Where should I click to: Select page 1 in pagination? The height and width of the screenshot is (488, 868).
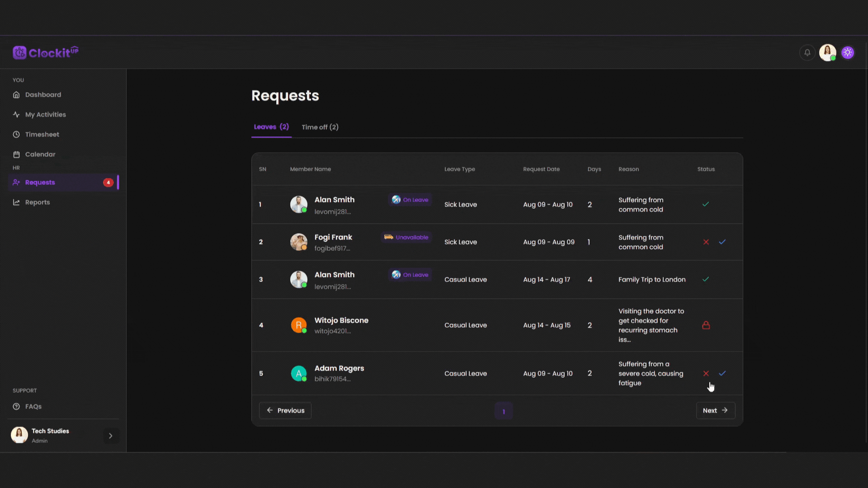tap(503, 411)
